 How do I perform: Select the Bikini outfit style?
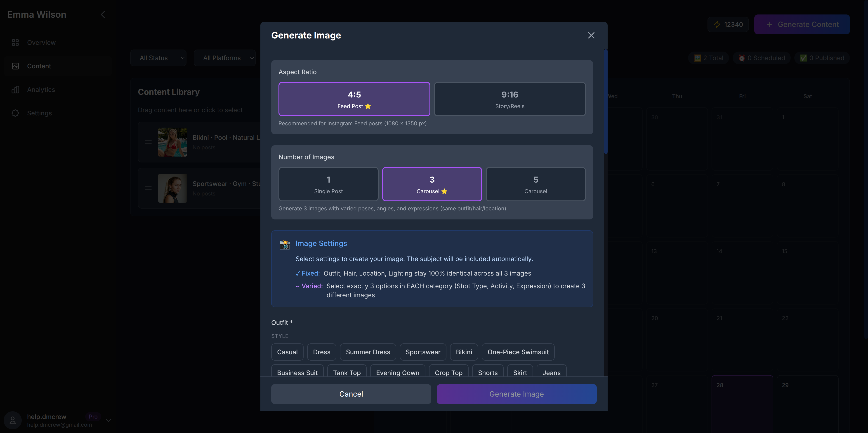(x=464, y=352)
